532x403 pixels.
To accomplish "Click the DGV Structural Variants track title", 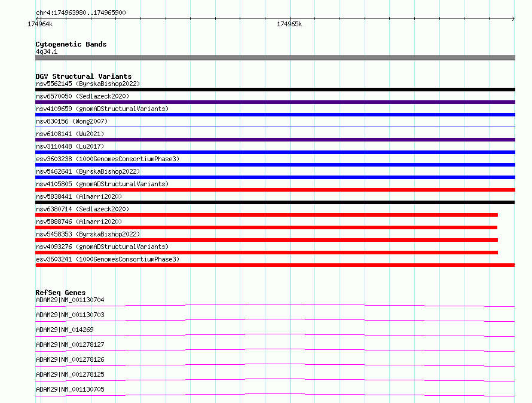I will tap(84, 76).
